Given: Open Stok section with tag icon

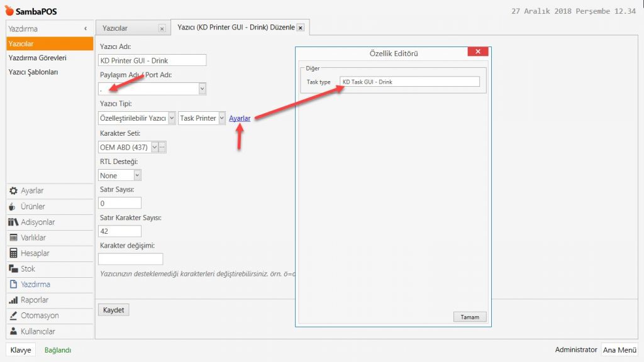Looking at the screenshot, I should (28, 269).
